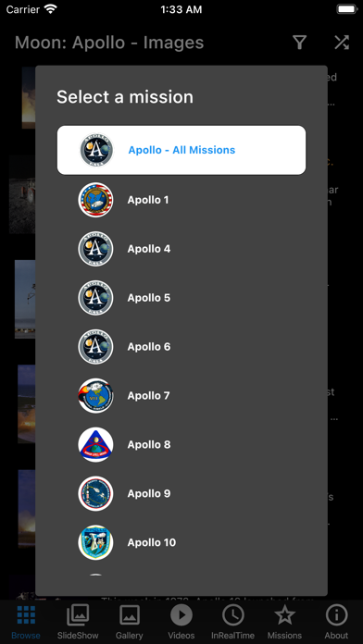Tap the Apollo 8 triangular patch icon

click(95, 444)
